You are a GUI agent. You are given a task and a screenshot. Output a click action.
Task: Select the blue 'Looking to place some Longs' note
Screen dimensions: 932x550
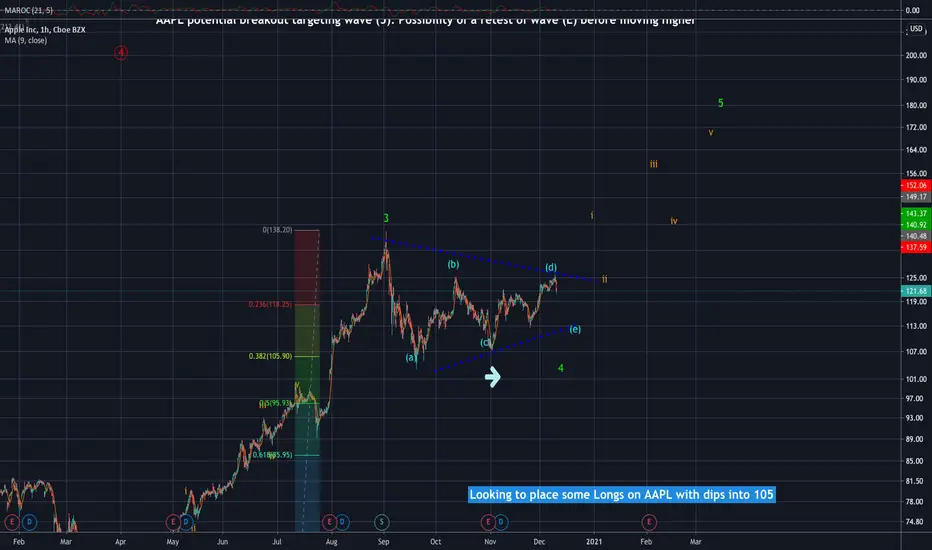click(x=621, y=495)
